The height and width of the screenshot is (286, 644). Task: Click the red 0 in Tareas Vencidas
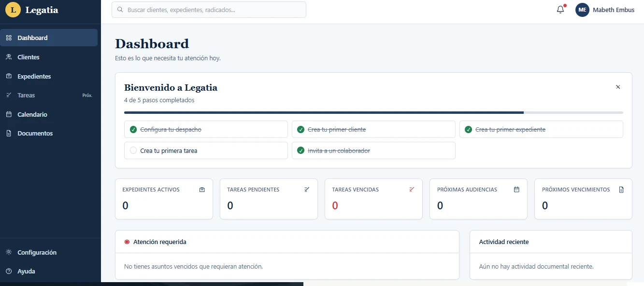tap(335, 205)
